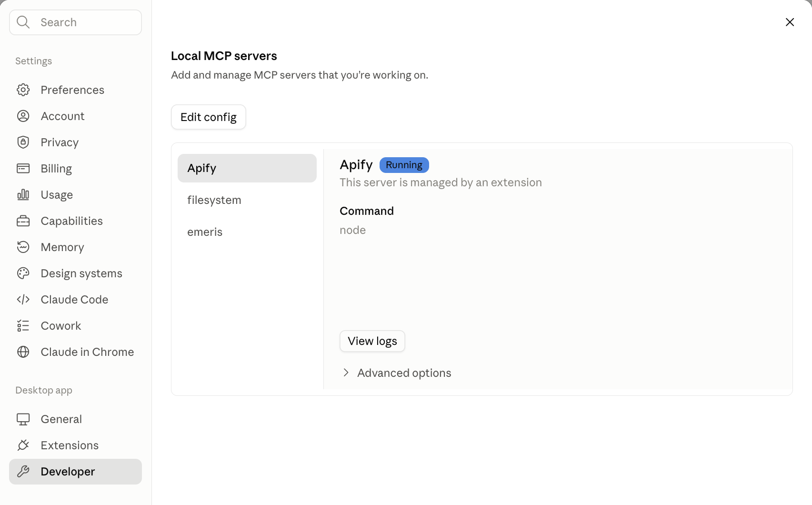This screenshot has height=505, width=812.
Task: Click the General monitor icon
Action: tap(23, 419)
